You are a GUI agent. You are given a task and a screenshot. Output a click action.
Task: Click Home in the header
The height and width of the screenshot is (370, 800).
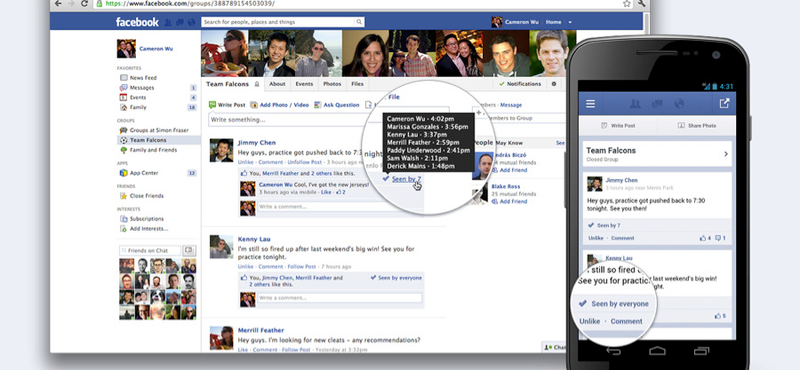click(x=554, y=22)
